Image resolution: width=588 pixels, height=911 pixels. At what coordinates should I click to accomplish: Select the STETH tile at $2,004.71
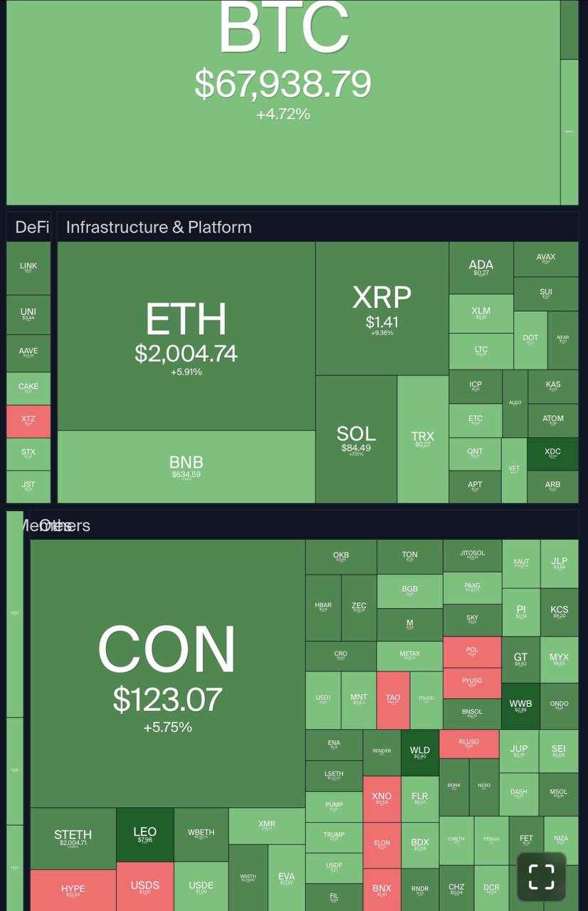73,838
